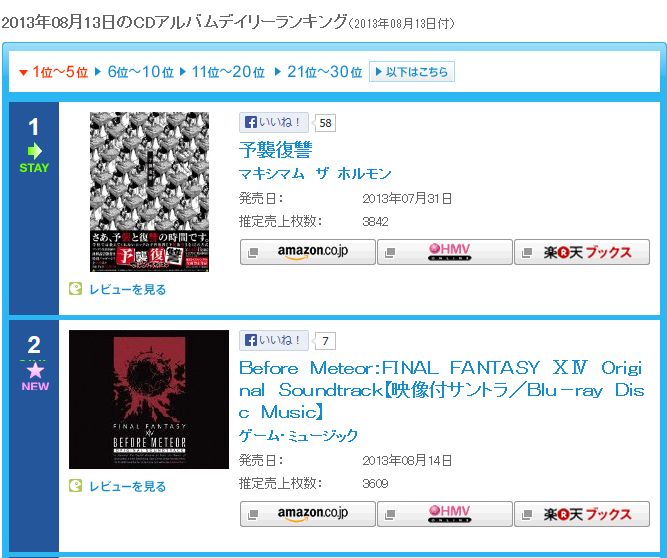Click the 予襲復讐 album cover thumbnail
The height and width of the screenshot is (558, 667).
(149, 192)
